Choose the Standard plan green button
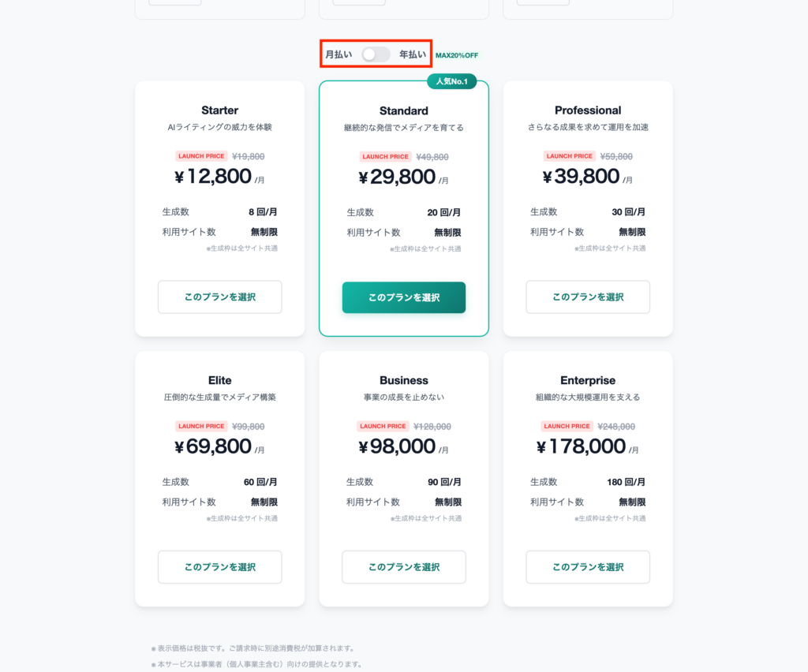Screen dimensions: 808x672 click(x=404, y=297)
